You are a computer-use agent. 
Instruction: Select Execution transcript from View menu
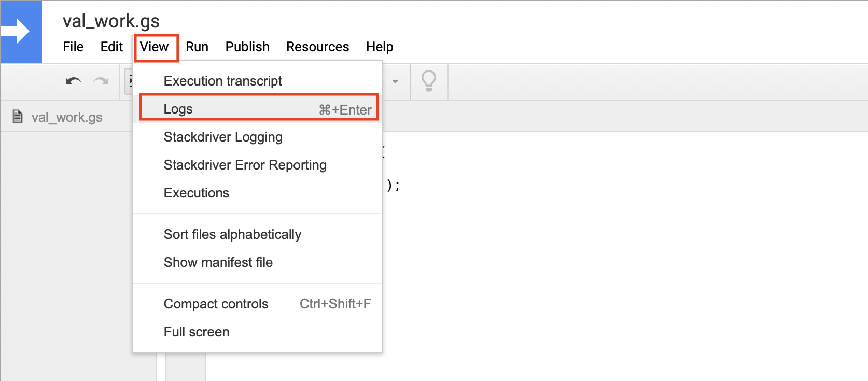258,81
